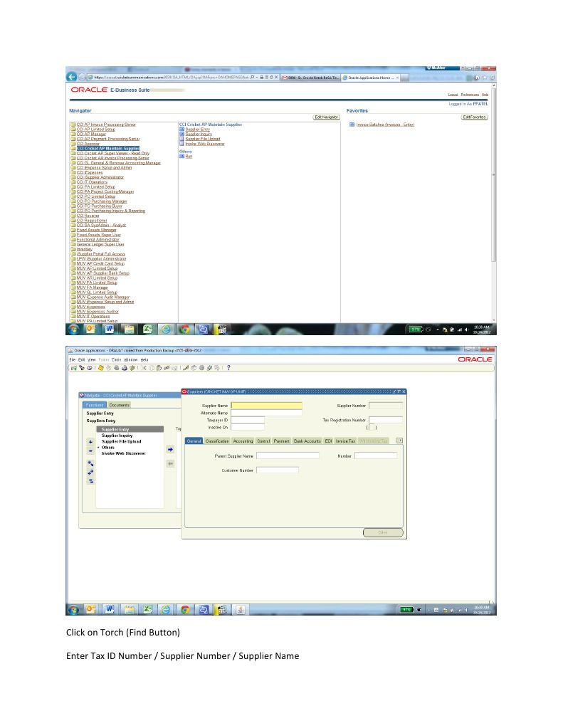Click the folder icon beside CCI AP Manager
The image size is (563, 728).
coord(73,134)
